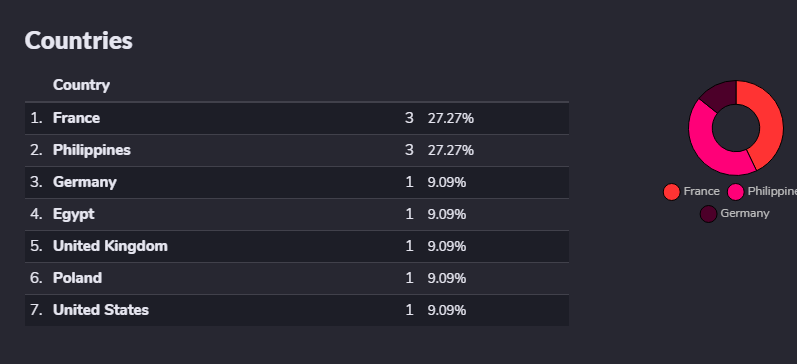The width and height of the screenshot is (797, 364).
Task: Open the Poland country entry
Action: tap(77, 279)
